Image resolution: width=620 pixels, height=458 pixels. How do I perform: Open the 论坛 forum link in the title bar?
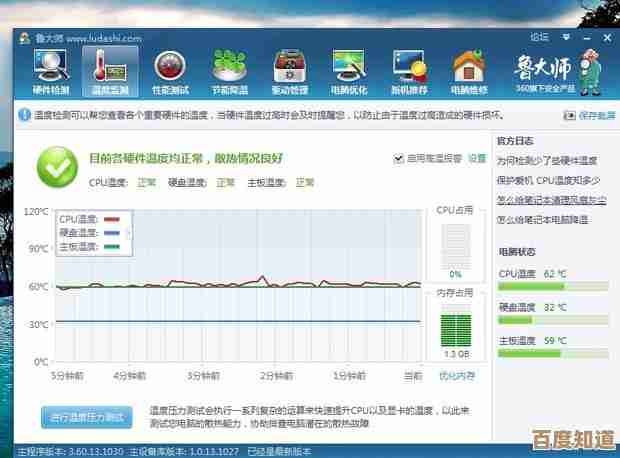[x=539, y=37]
